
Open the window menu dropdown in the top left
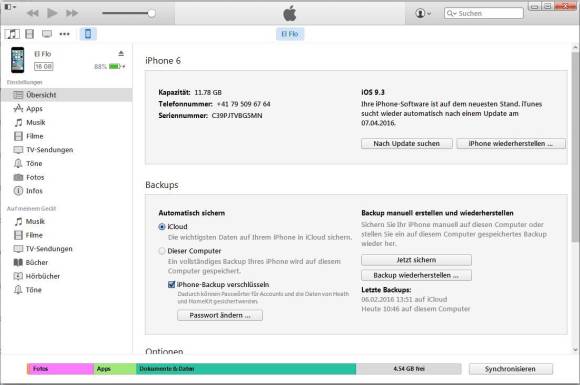[10, 7]
